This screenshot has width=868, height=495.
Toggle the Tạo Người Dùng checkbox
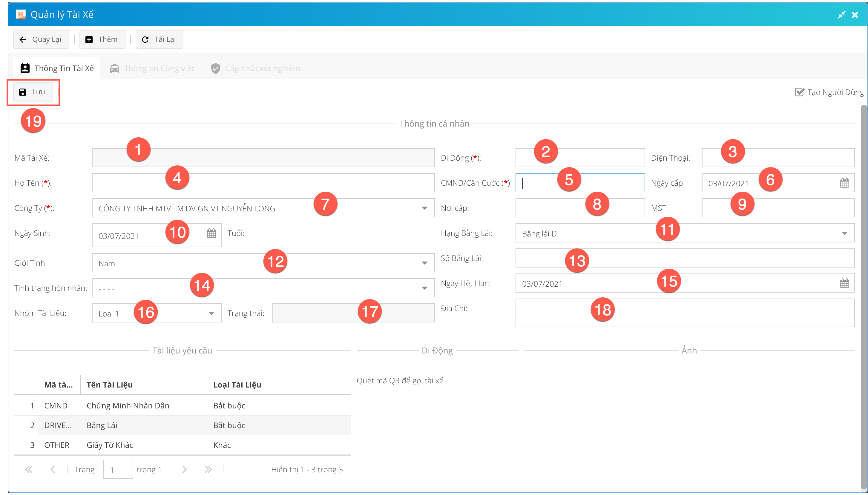coord(799,92)
